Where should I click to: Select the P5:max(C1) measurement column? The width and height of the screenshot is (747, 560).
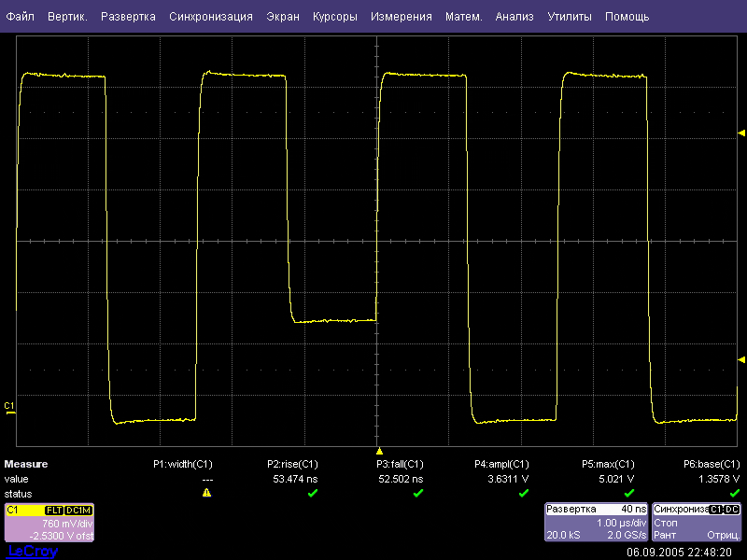point(608,464)
